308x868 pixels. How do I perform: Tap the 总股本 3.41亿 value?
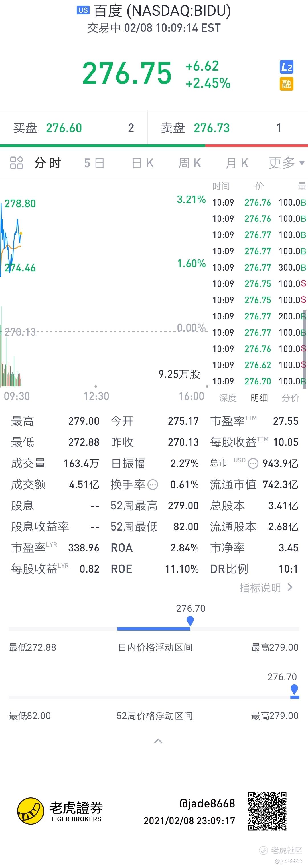pyautogui.click(x=283, y=506)
